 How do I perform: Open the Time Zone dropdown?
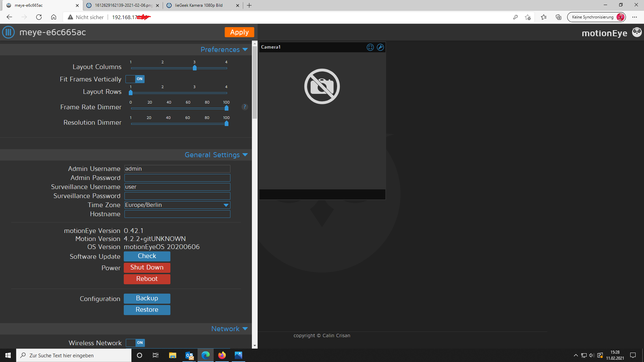pos(177,205)
